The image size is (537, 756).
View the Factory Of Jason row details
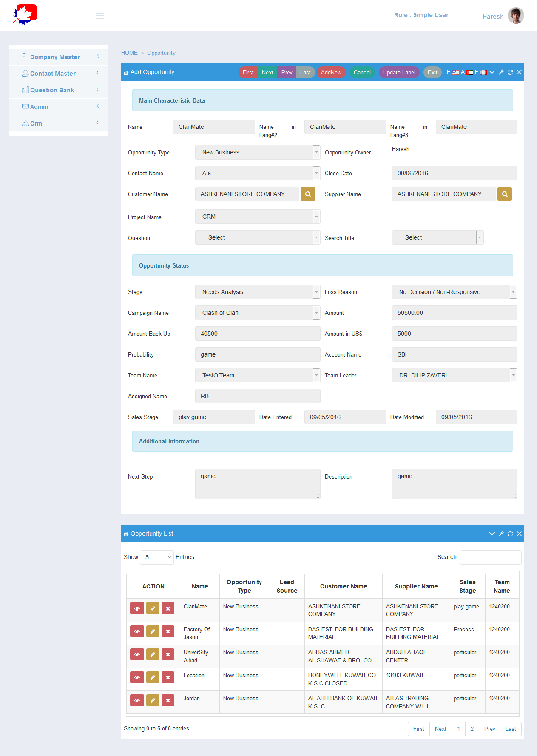click(137, 631)
